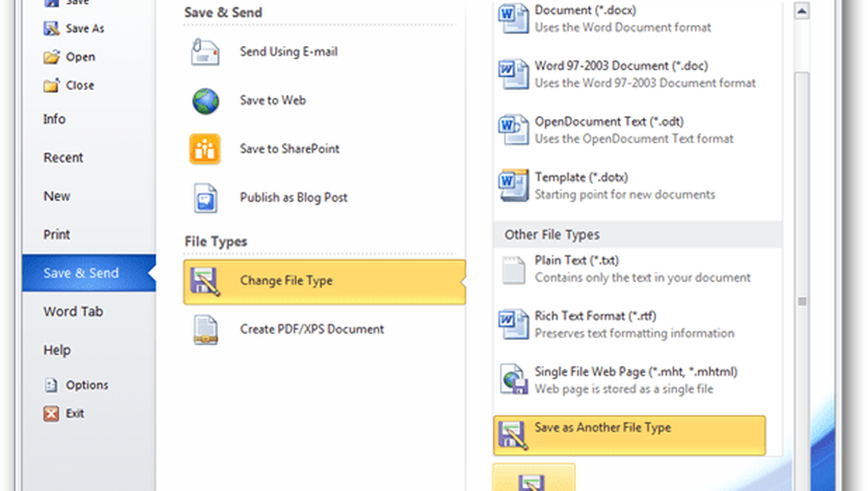Switch to the Recent tab
The image size is (868, 491).
tap(63, 158)
